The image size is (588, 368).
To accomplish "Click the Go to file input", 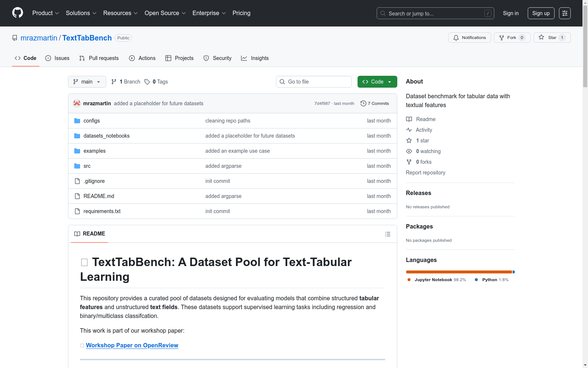I will point(314,82).
